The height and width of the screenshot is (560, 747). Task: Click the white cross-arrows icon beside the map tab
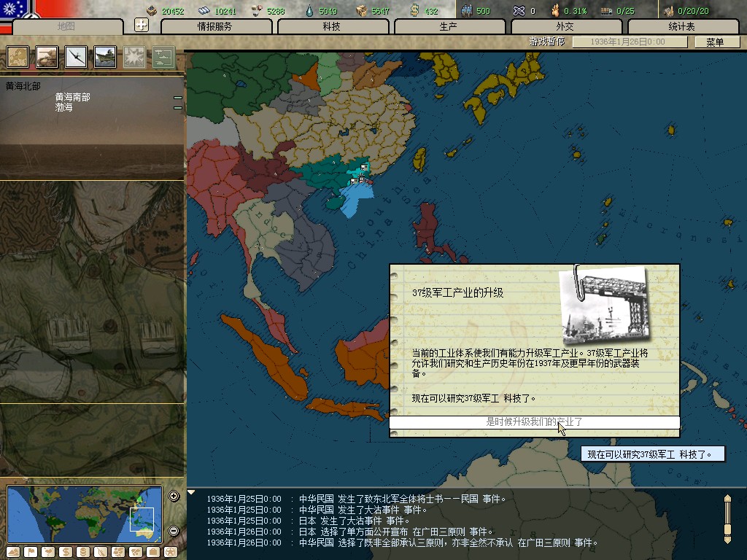(142, 25)
